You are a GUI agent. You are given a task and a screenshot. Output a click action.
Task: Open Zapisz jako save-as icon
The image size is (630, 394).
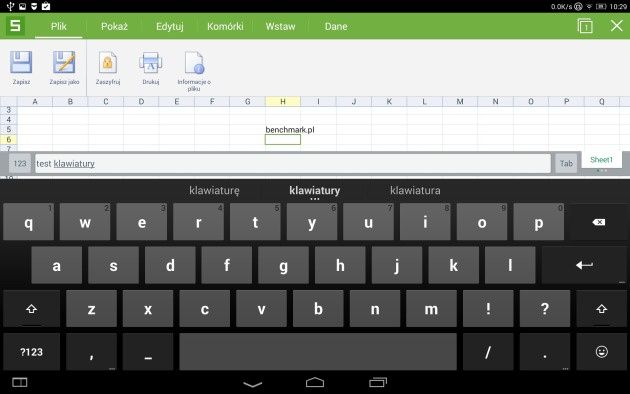[x=64, y=62]
